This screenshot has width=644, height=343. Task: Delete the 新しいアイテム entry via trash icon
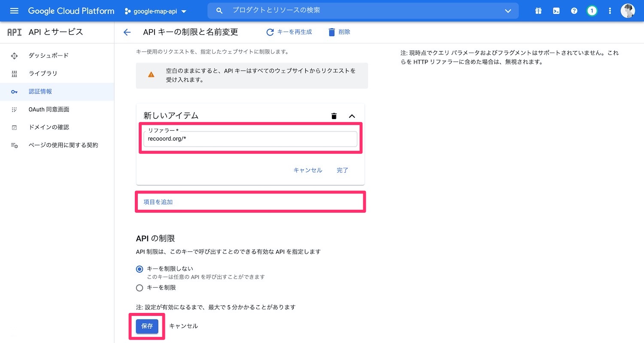334,116
